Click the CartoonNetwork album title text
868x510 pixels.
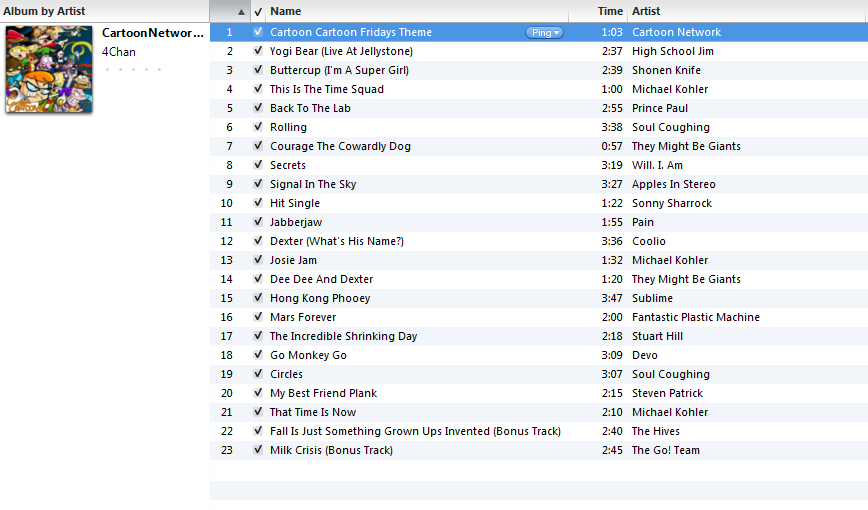tap(153, 33)
